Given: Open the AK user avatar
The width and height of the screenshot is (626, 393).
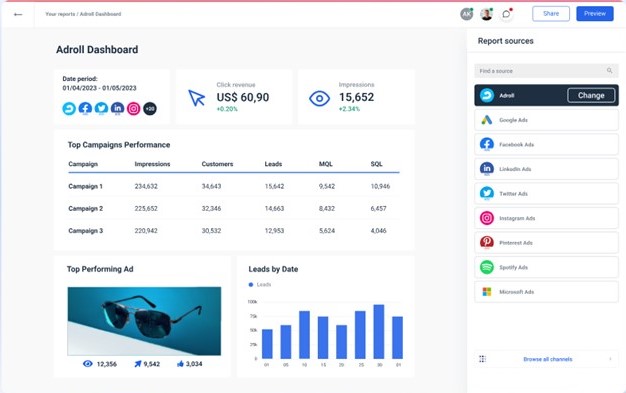Looking at the screenshot, I should point(466,14).
